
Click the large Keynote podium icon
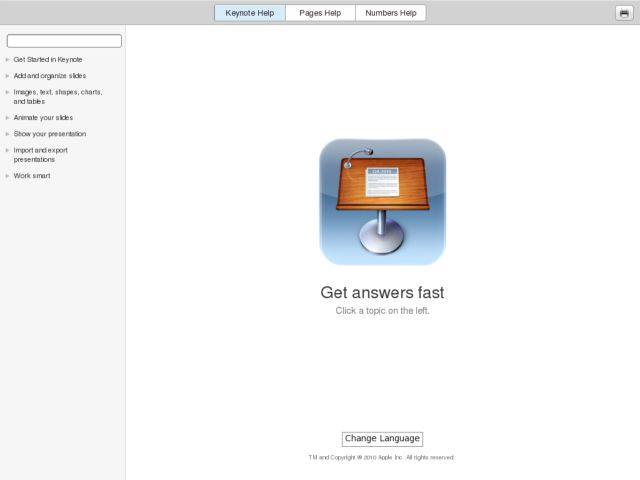pyautogui.click(x=382, y=201)
